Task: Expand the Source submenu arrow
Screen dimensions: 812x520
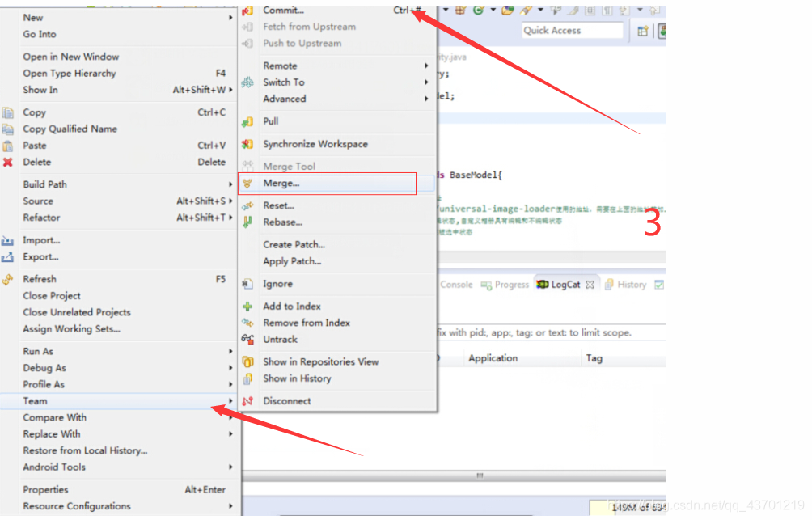Action: point(230,201)
